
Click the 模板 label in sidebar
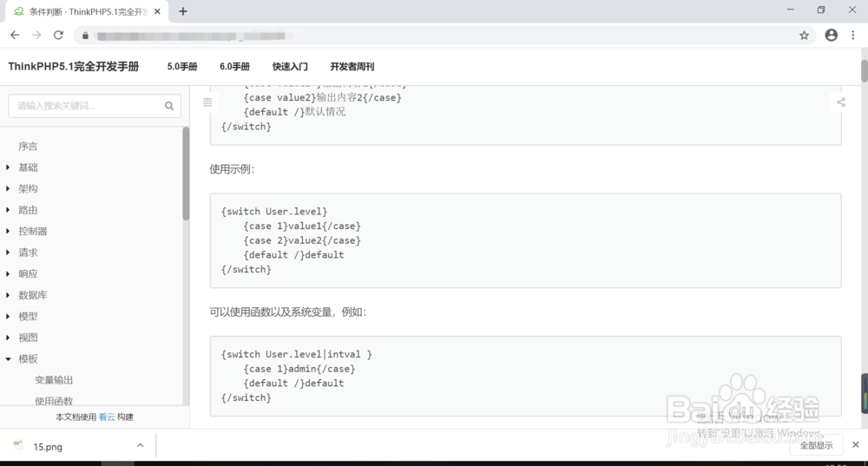pyautogui.click(x=28, y=358)
